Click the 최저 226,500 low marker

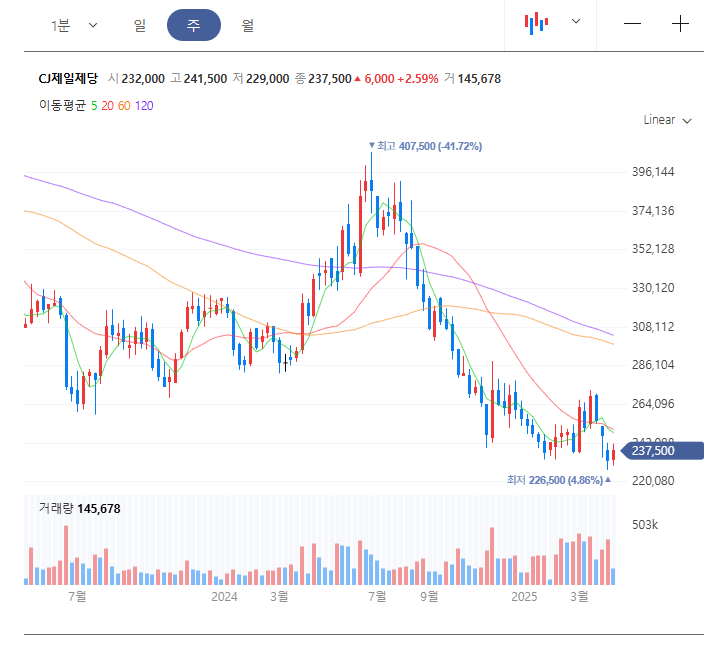[559, 480]
